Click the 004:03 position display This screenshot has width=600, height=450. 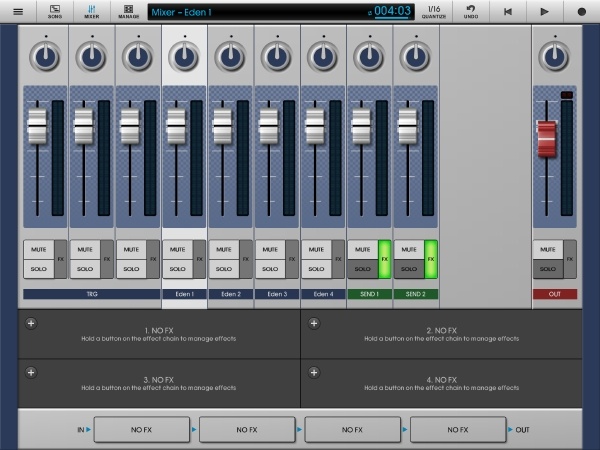(x=392, y=12)
